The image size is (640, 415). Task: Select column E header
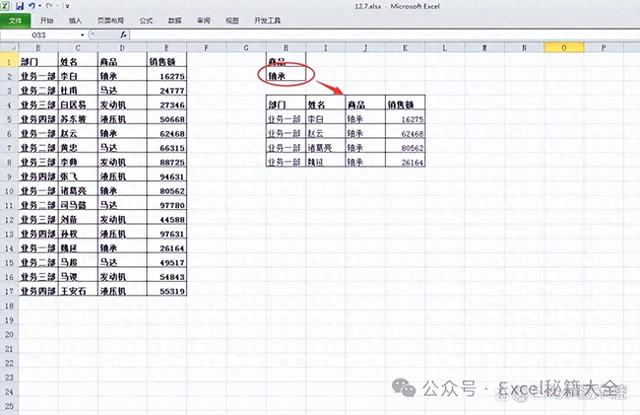(x=167, y=48)
